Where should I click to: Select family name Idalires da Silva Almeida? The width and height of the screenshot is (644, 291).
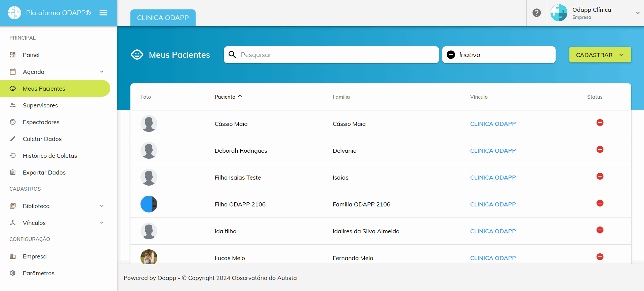click(366, 231)
